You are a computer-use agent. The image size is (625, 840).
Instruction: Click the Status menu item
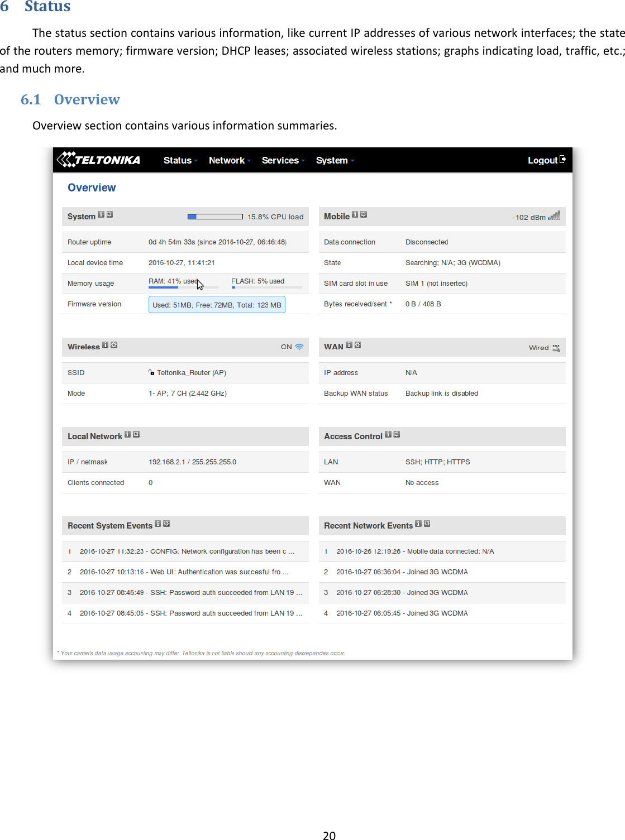pyautogui.click(x=178, y=160)
